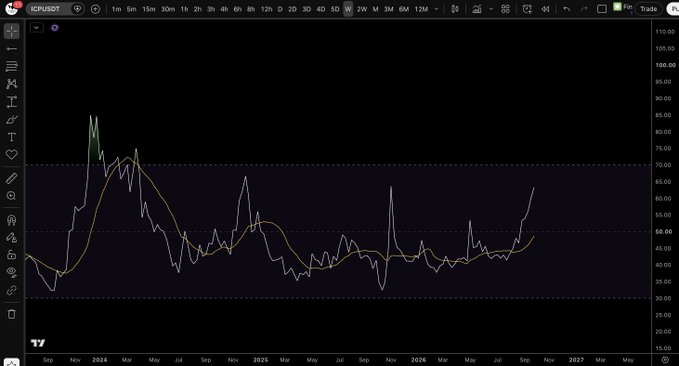
Task: Click the flag icon inside symbol box
Action: pyautogui.click(x=78, y=9)
